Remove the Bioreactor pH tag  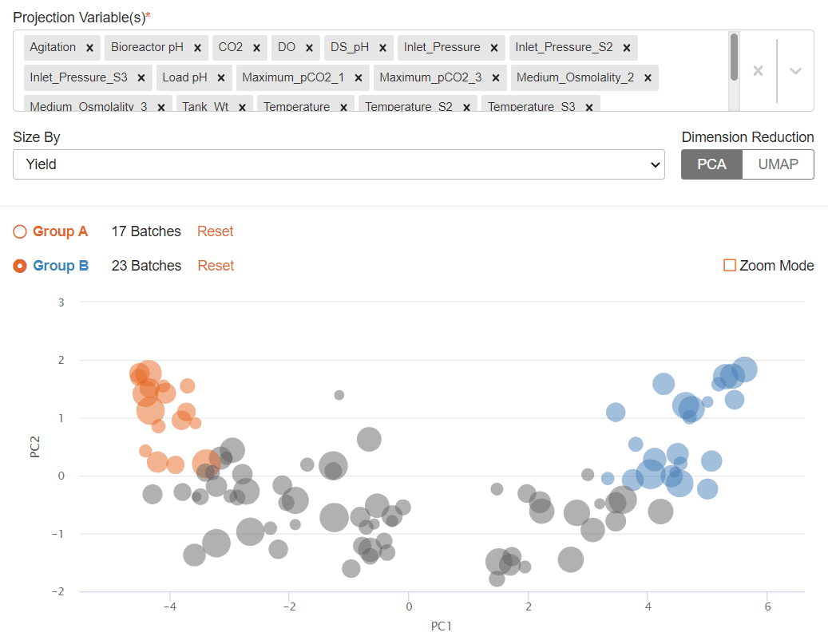[197, 48]
